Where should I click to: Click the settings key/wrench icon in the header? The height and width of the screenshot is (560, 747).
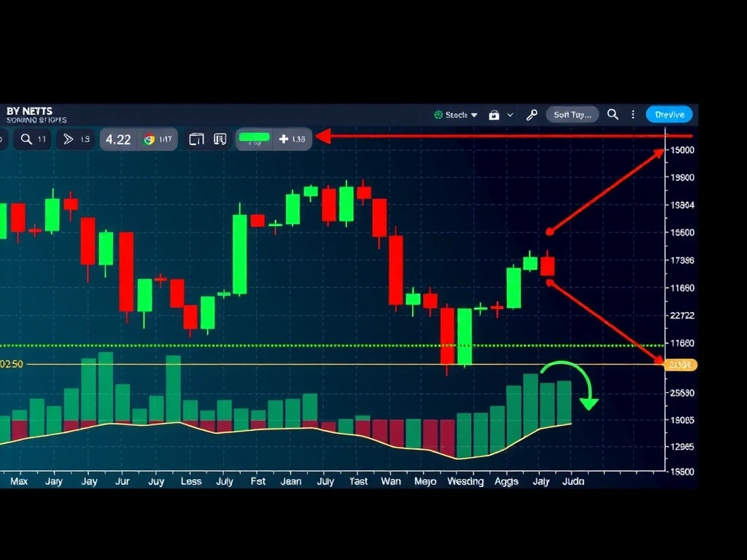531,114
